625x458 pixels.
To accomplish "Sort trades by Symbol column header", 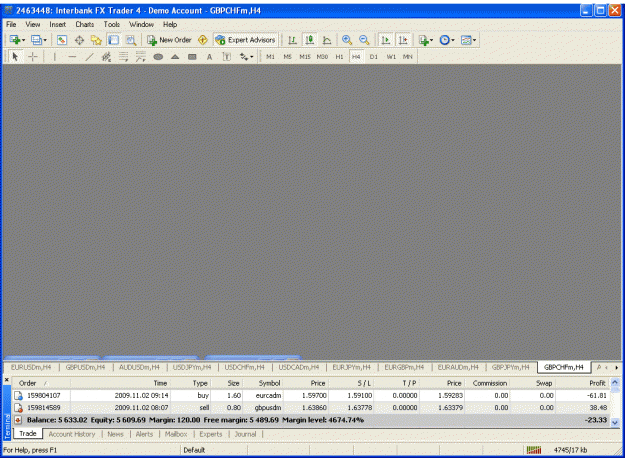I will [x=269, y=383].
